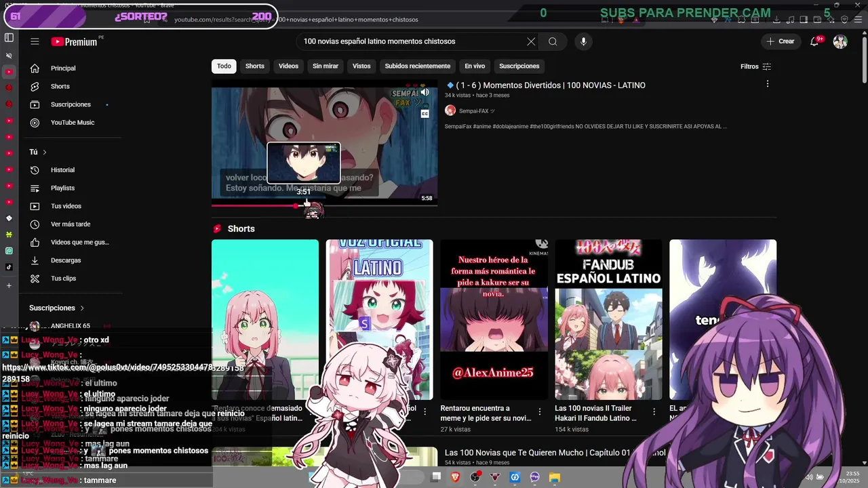This screenshot has height=488, width=868.
Task: Select the Sin mirar filter chip
Action: coord(325,66)
